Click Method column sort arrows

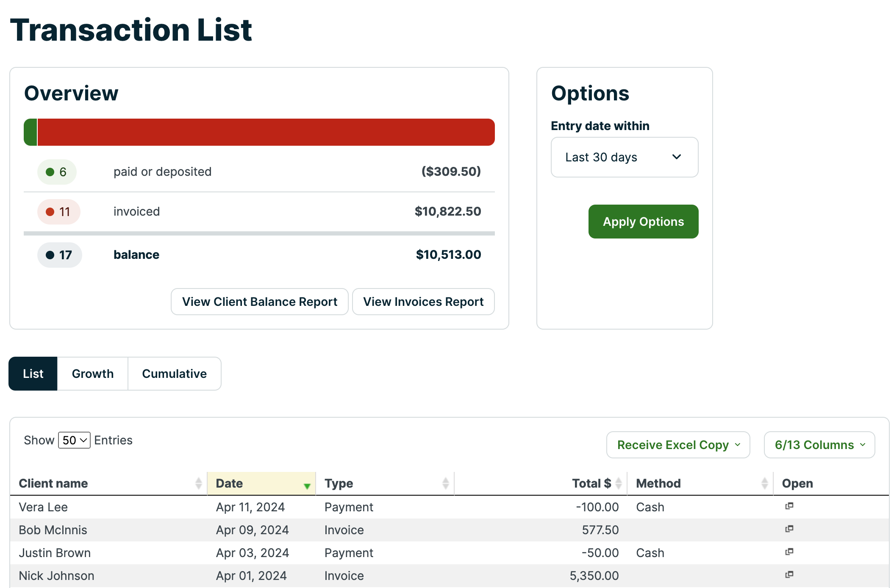click(x=764, y=483)
